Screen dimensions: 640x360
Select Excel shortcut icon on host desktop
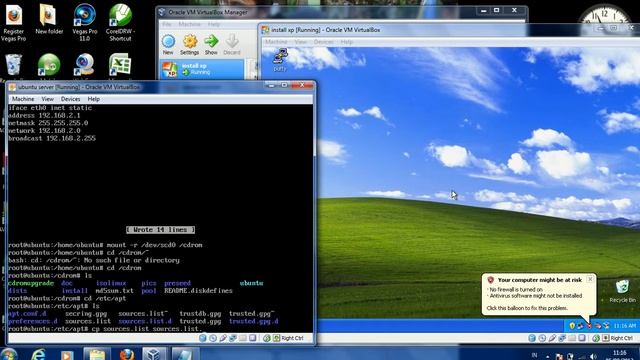pyautogui.click(x=120, y=65)
